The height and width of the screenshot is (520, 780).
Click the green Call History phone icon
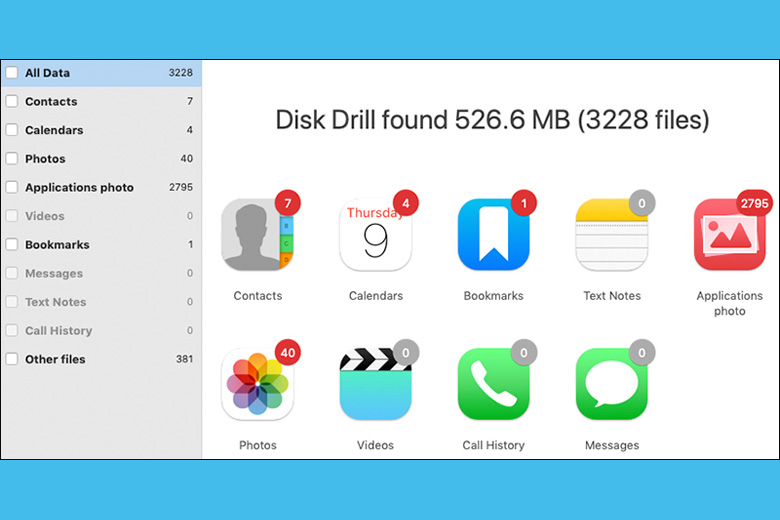click(493, 384)
